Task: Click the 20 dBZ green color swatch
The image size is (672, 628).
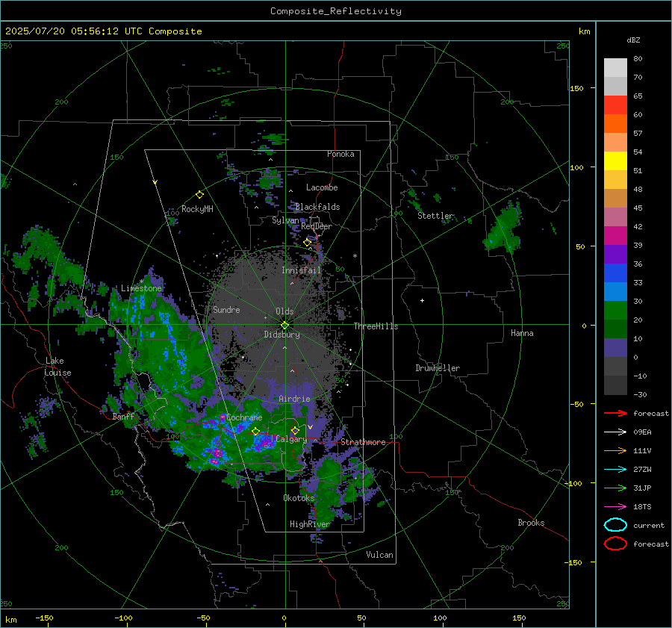Action: click(x=615, y=329)
